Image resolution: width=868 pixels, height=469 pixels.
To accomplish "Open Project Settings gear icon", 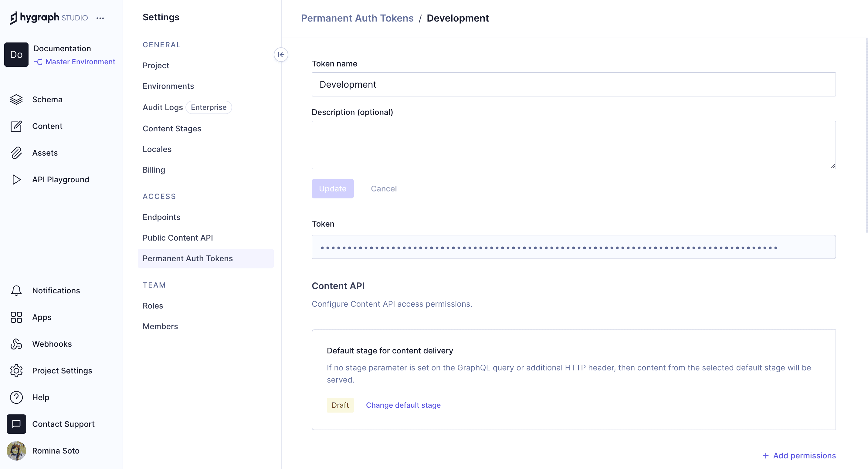I will coord(16,371).
